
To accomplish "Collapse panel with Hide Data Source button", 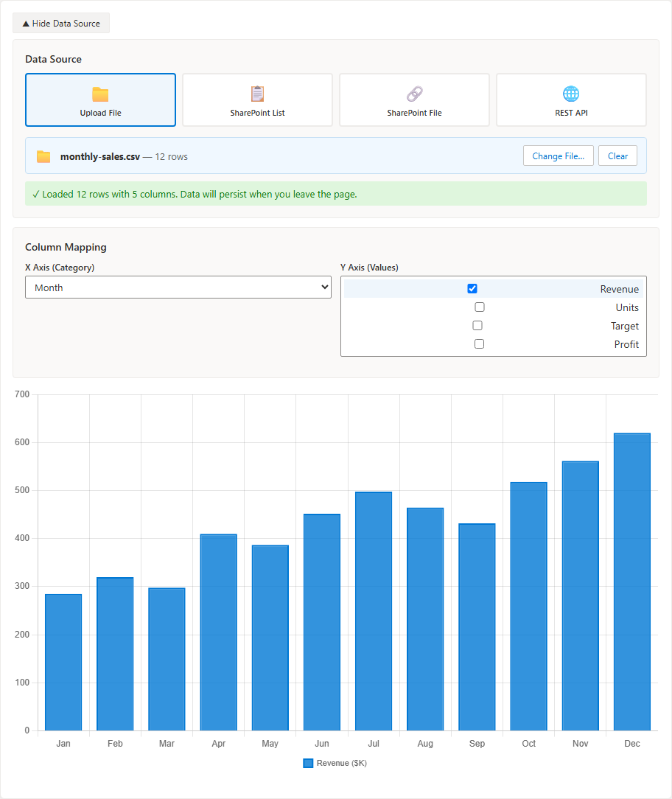I will point(61,24).
